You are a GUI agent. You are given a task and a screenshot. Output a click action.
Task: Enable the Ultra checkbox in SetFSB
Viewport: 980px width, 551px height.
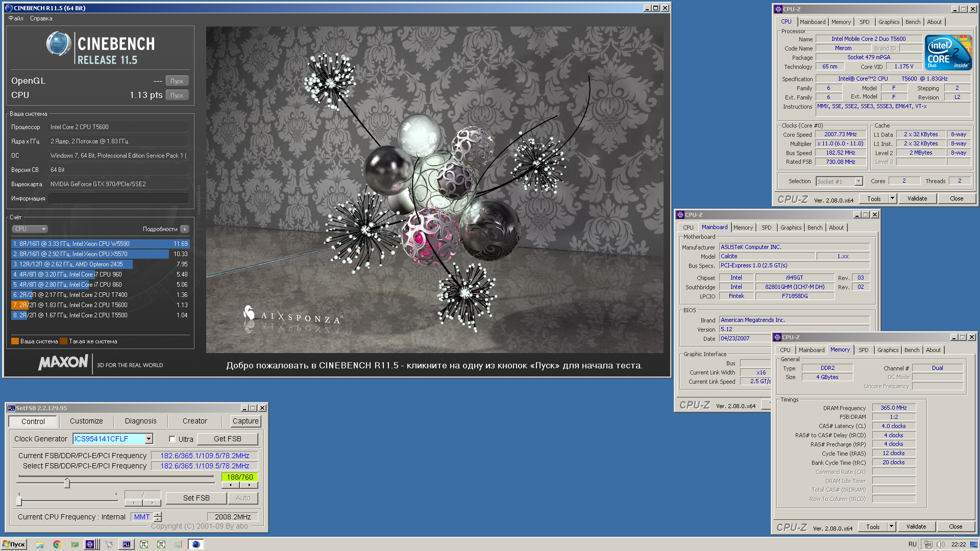(x=173, y=439)
